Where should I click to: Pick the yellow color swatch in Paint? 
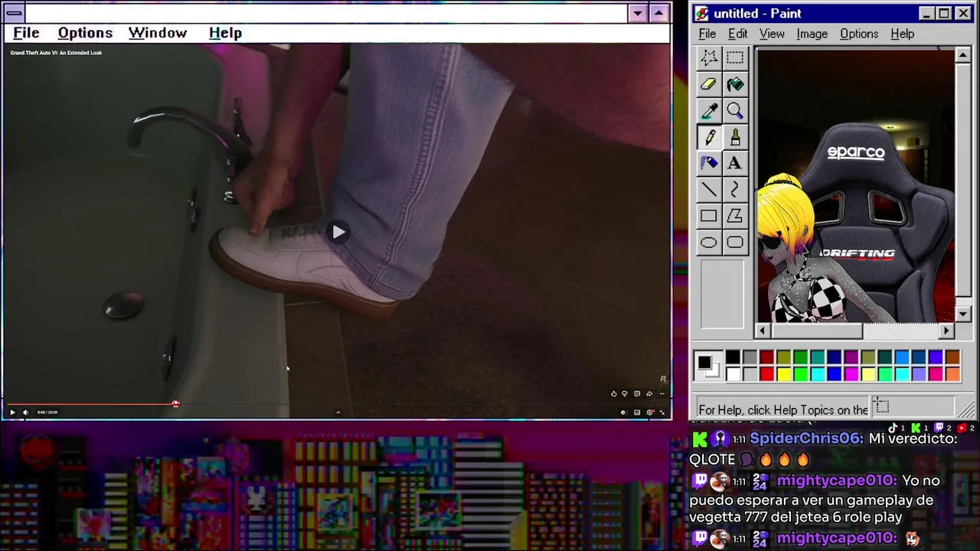coord(784,373)
